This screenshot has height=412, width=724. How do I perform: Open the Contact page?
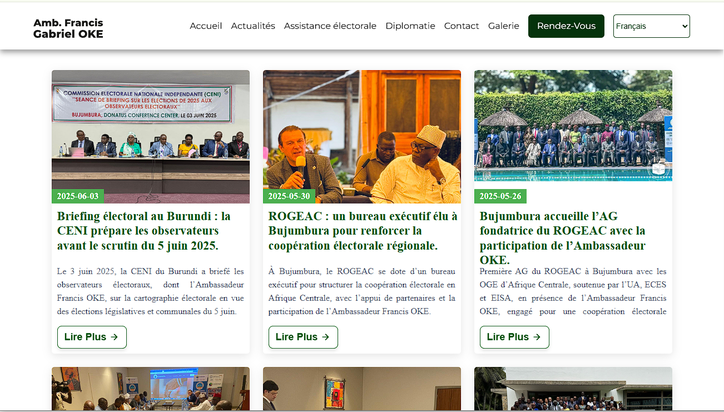(x=461, y=26)
